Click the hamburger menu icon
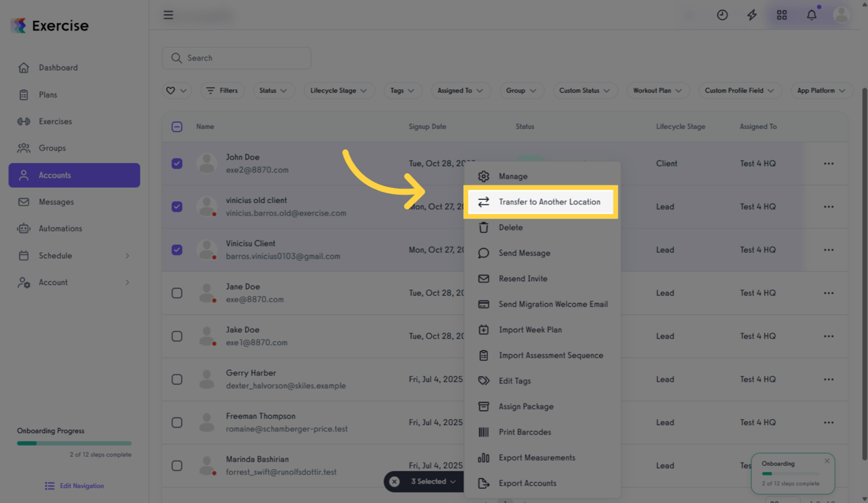The height and width of the screenshot is (503, 868). pos(168,14)
